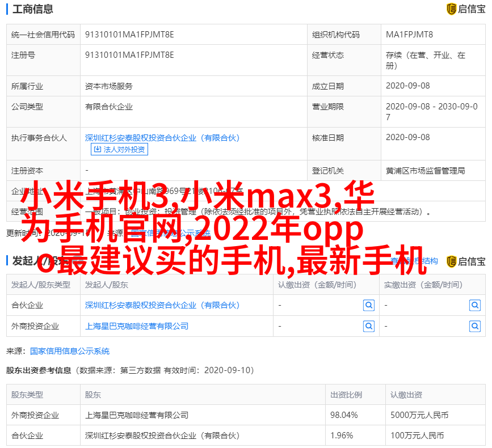Click 认缴出资 column header in bottom table
492x448 pixels.
click(406, 395)
